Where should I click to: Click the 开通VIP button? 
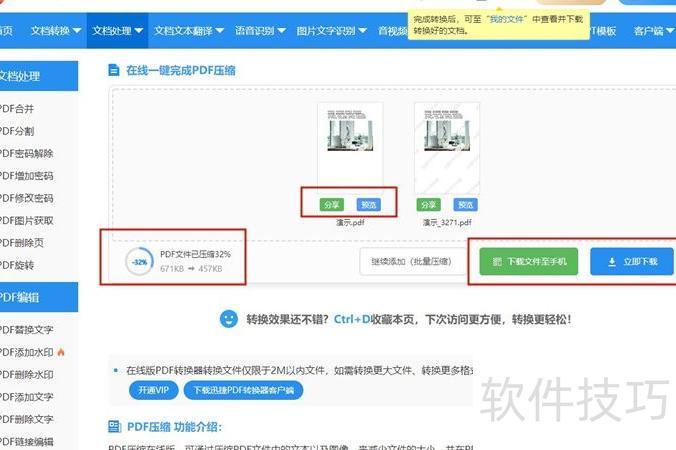coord(153,390)
